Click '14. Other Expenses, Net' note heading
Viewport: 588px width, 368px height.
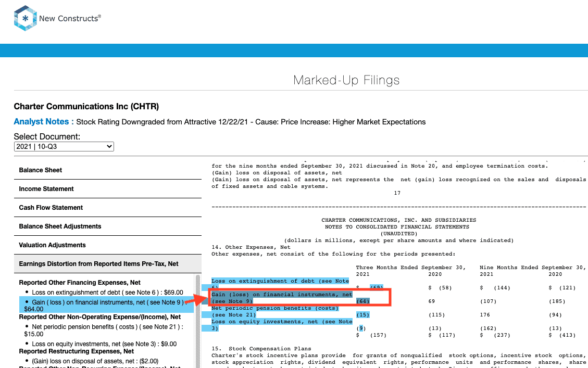[251, 247]
